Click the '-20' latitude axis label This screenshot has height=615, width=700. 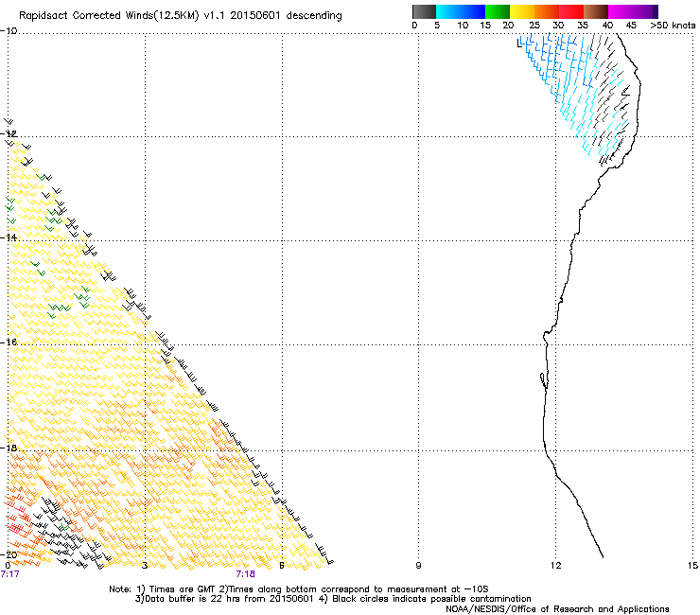(x=9, y=554)
